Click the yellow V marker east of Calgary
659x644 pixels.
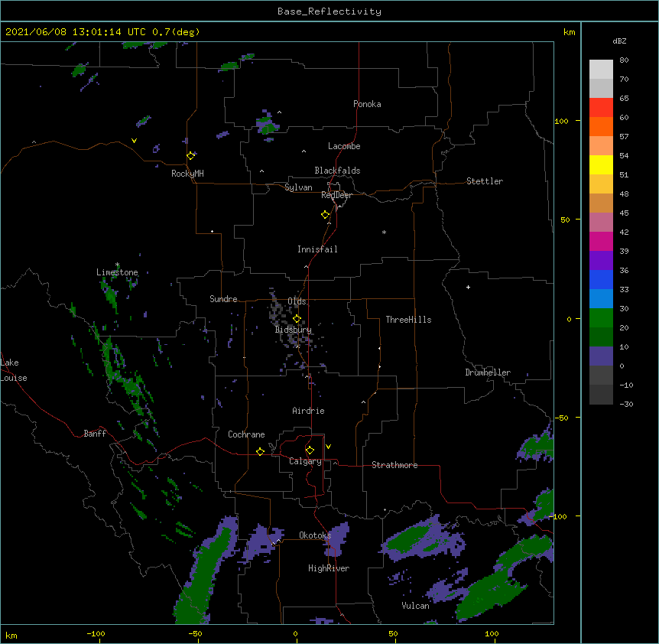(328, 447)
